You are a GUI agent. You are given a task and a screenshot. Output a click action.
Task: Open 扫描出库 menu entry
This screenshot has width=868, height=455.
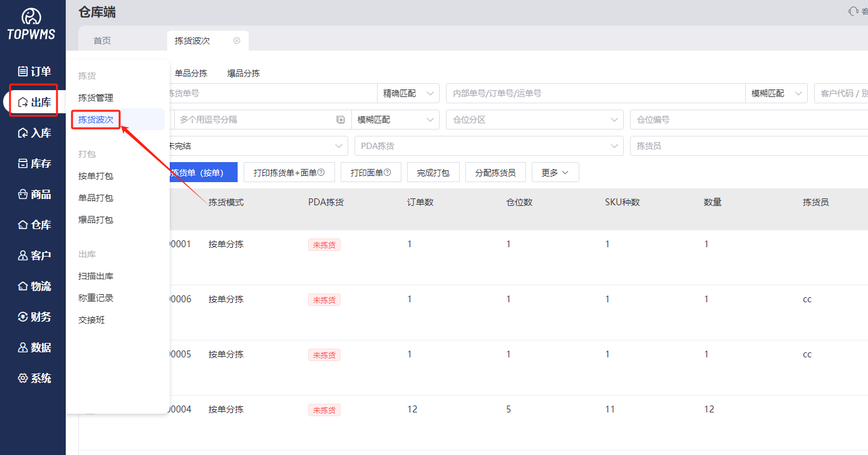click(x=96, y=276)
